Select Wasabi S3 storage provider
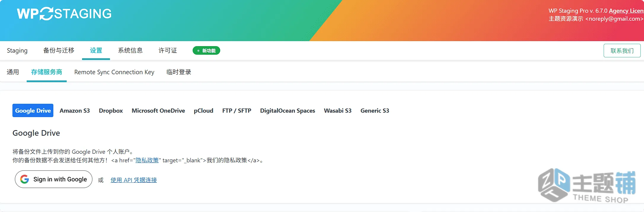 pyautogui.click(x=338, y=111)
